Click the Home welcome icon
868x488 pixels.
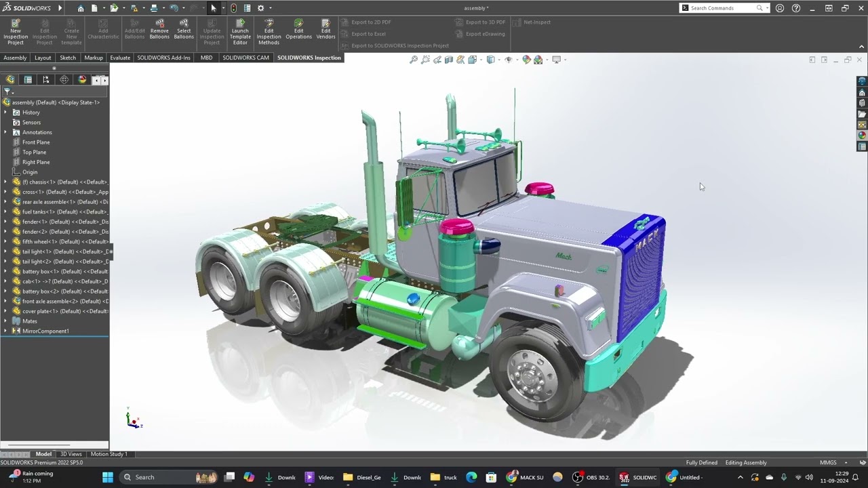[81, 8]
